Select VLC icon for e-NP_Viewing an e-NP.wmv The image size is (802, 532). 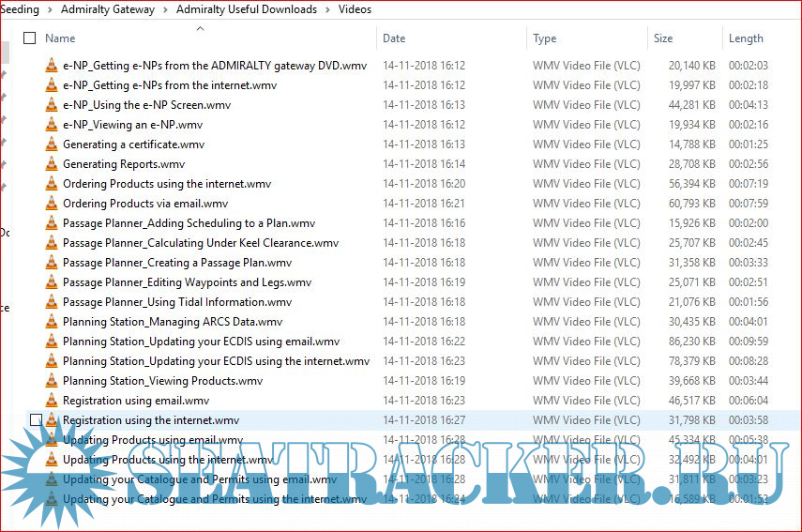pyautogui.click(x=52, y=125)
